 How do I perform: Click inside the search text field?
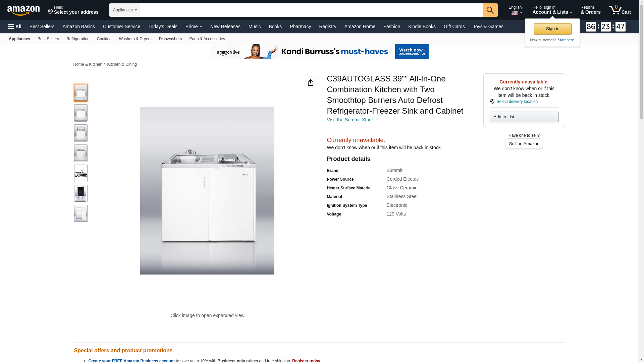point(311,10)
